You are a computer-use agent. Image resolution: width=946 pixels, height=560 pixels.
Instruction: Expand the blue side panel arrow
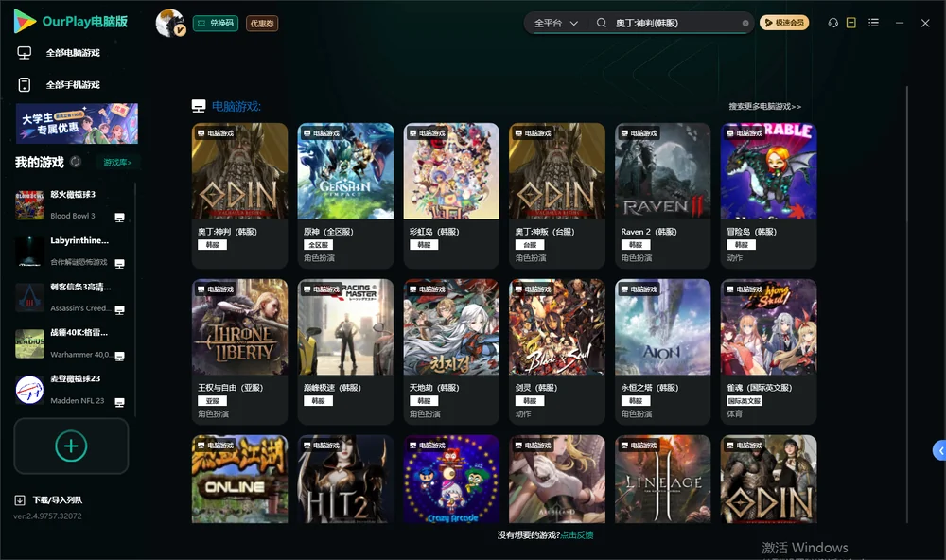tap(939, 451)
